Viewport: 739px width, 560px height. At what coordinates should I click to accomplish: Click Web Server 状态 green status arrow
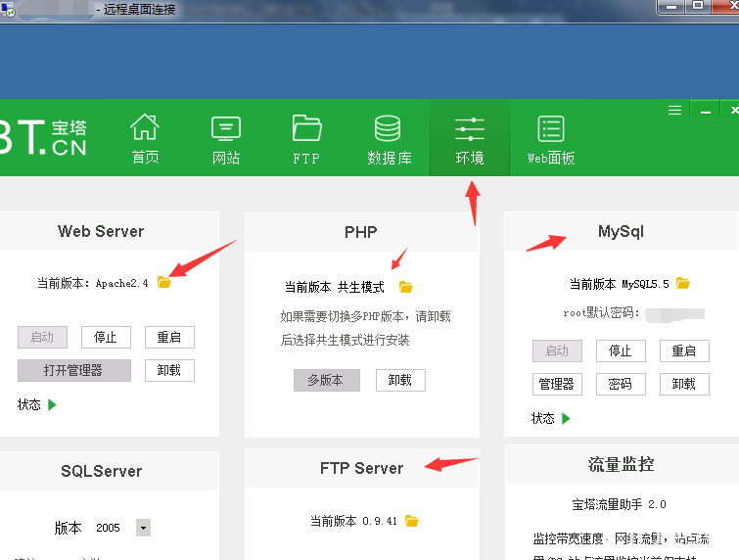52,404
